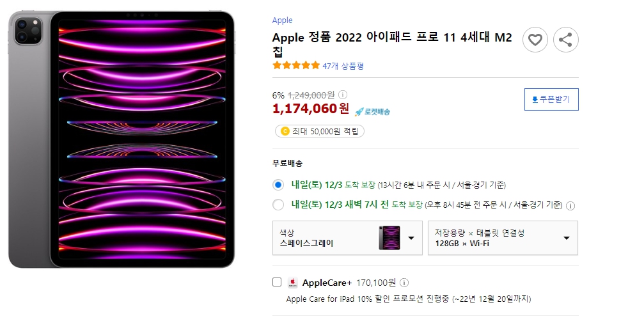Click the red AppleCare logo icon
Screen dimensions: 644x321
(x=292, y=283)
